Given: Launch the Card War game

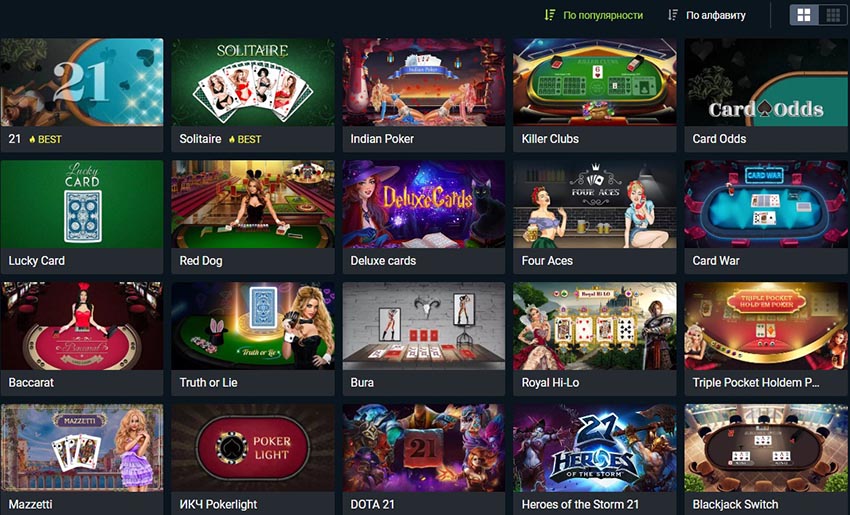Looking at the screenshot, I should pos(766,217).
